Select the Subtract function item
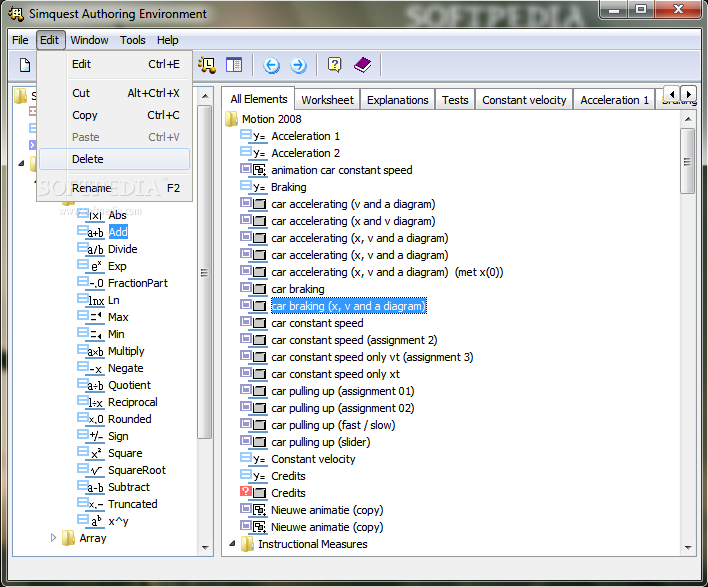708x587 pixels. (x=129, y=487)
